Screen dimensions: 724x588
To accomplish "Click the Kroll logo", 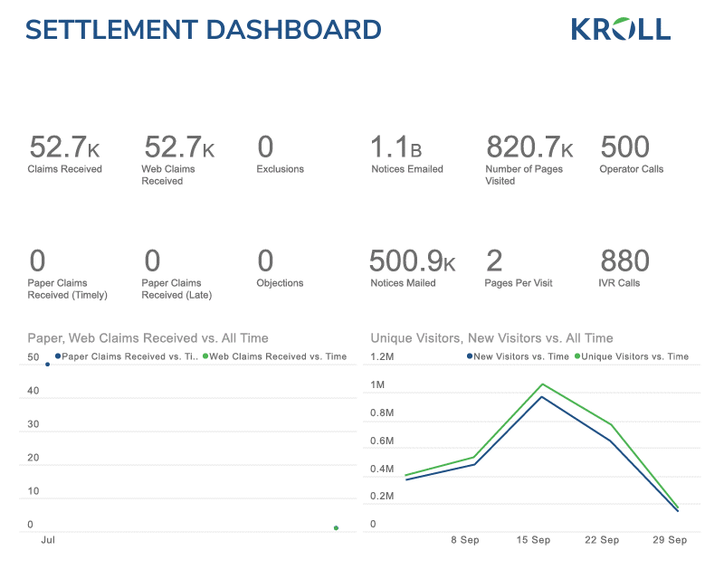I will pos(621,30).
